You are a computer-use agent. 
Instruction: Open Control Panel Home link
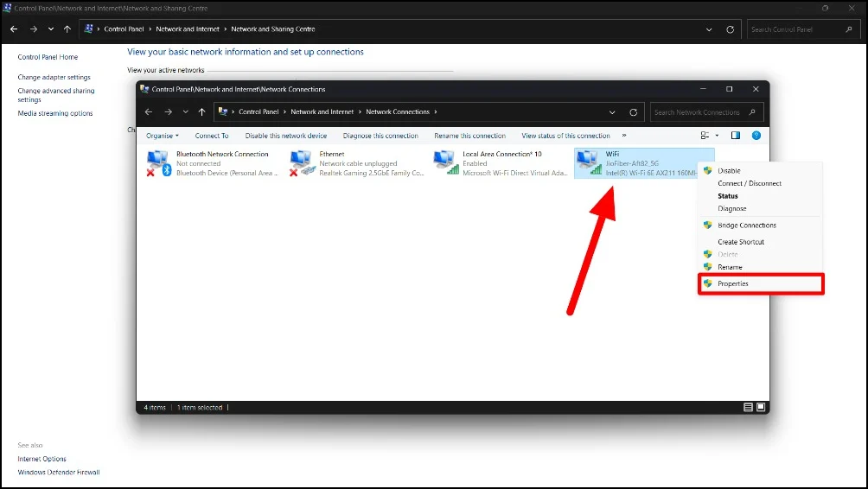point(48,57)
